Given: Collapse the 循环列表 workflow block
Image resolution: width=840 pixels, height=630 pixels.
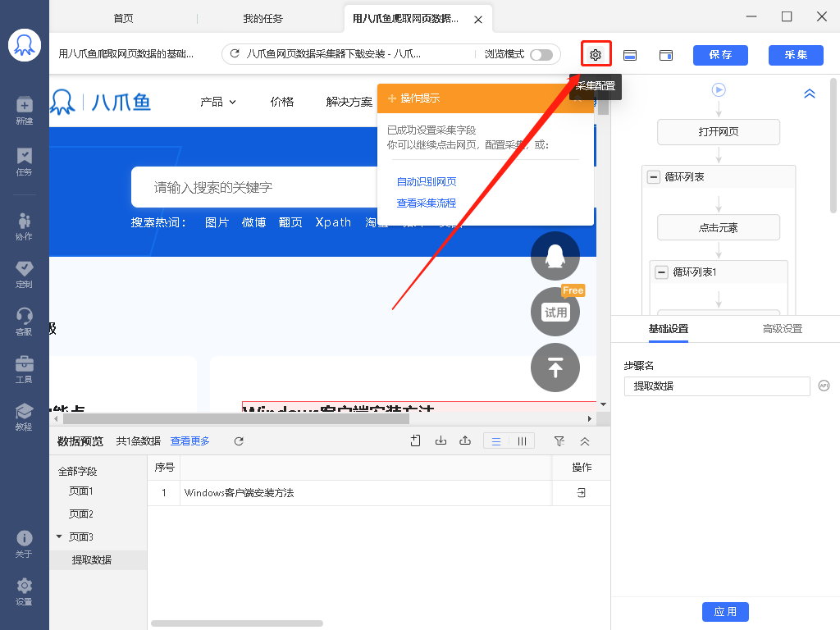Looking at the screenshot, I should click(653, 177).
